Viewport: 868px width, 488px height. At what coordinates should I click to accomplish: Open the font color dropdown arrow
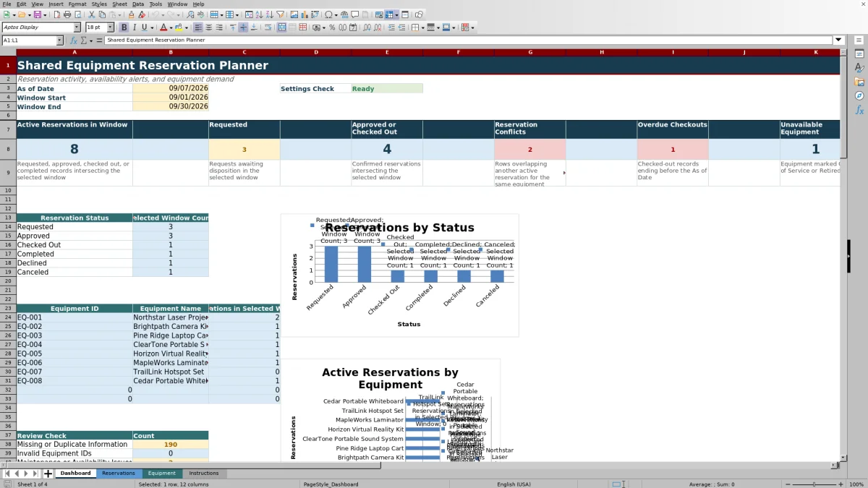pyautogui.click(x=171, y=27)
